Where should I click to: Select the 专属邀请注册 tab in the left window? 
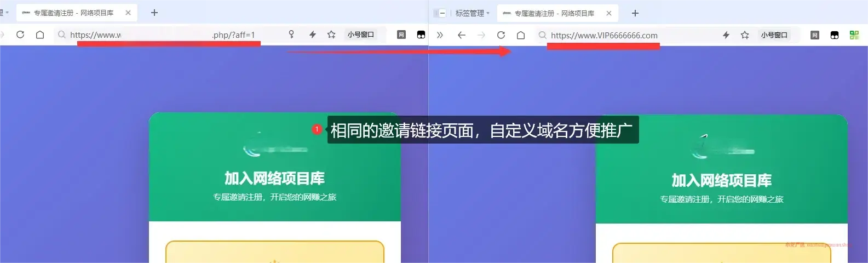pos(77,13)
